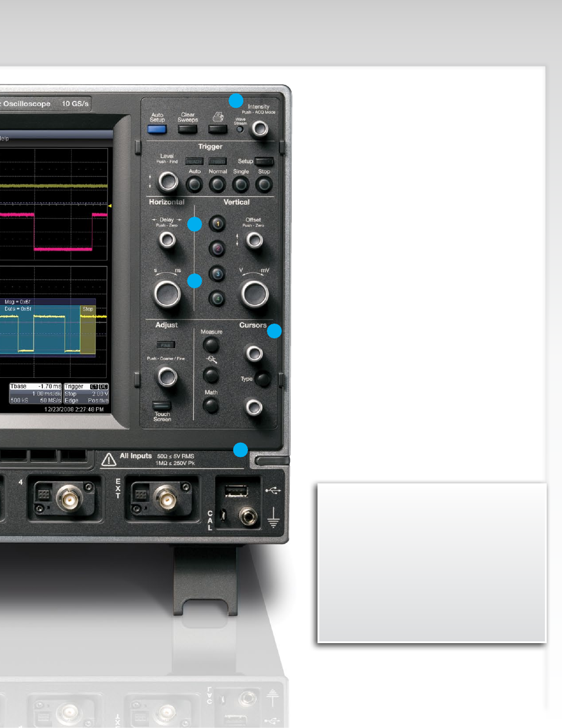The width and height of the screenshot is (562, 728).
Task: Click the TRIG'D trigger indicator
Action: point(217,161)
